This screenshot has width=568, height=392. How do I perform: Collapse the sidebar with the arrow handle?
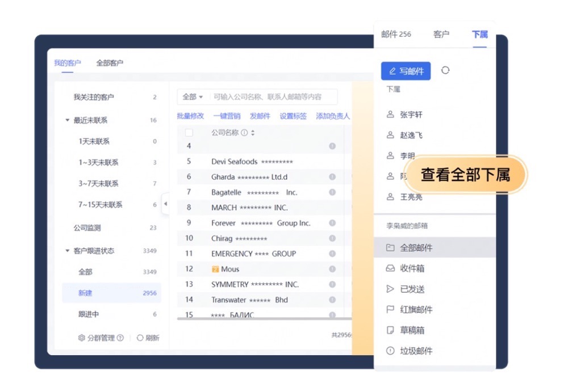point(165,204)
